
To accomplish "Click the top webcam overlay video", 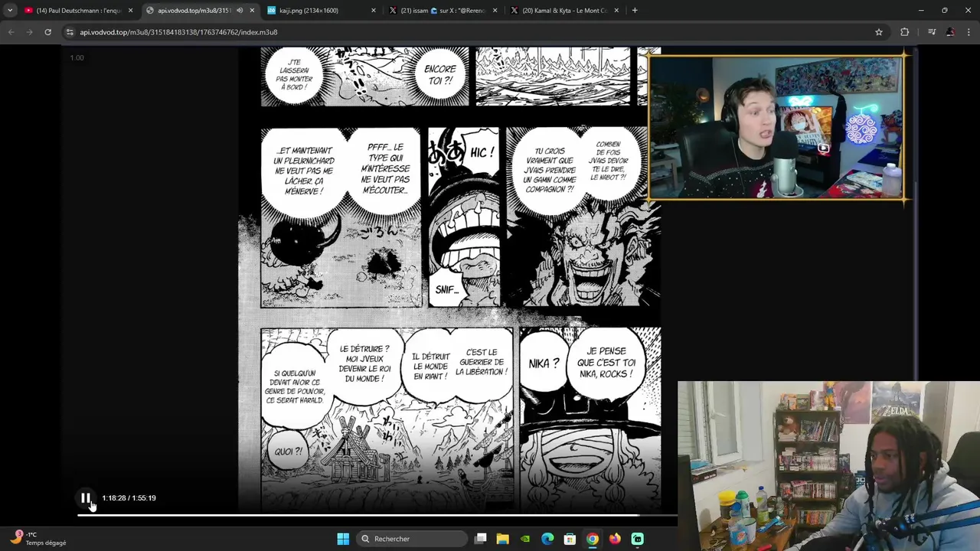I will (776, 127).
